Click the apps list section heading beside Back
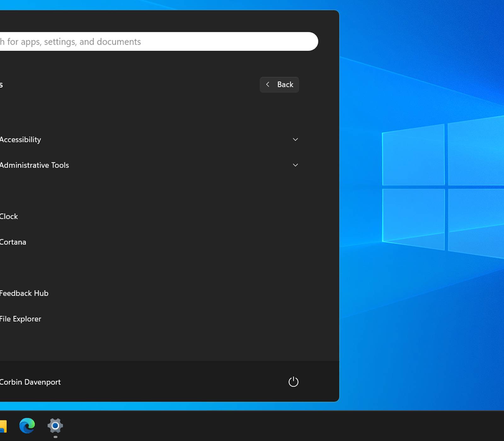This screenshot has width=504, height=441. pyautogui.click(x=1, y=85)
